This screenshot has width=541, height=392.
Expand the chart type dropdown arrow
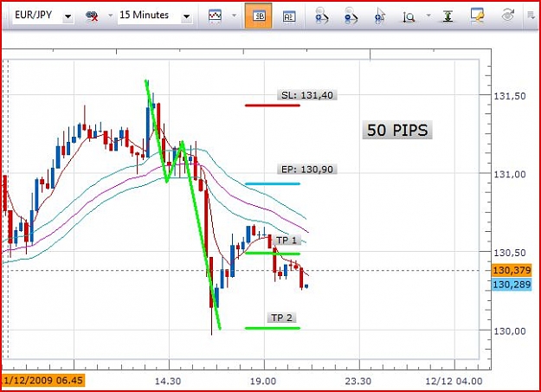235,16
